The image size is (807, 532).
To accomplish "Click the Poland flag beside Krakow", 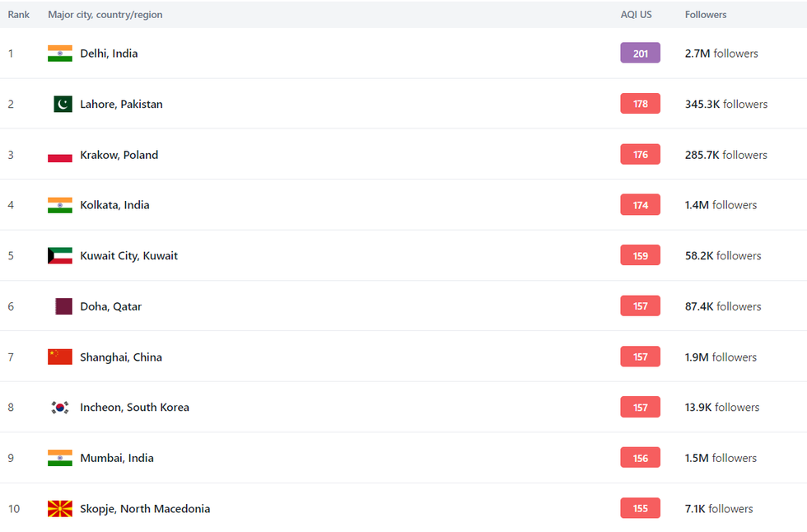I will tap(60, 155).
